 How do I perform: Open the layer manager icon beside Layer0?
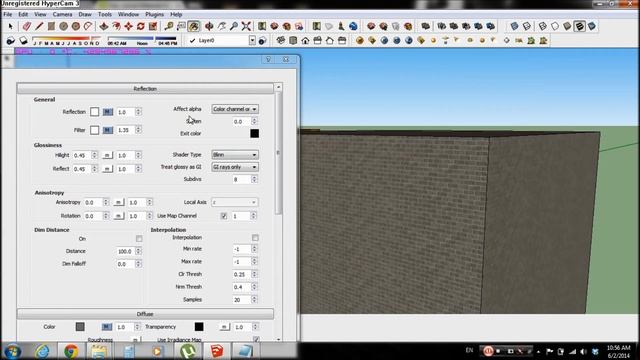coord(262,41)
